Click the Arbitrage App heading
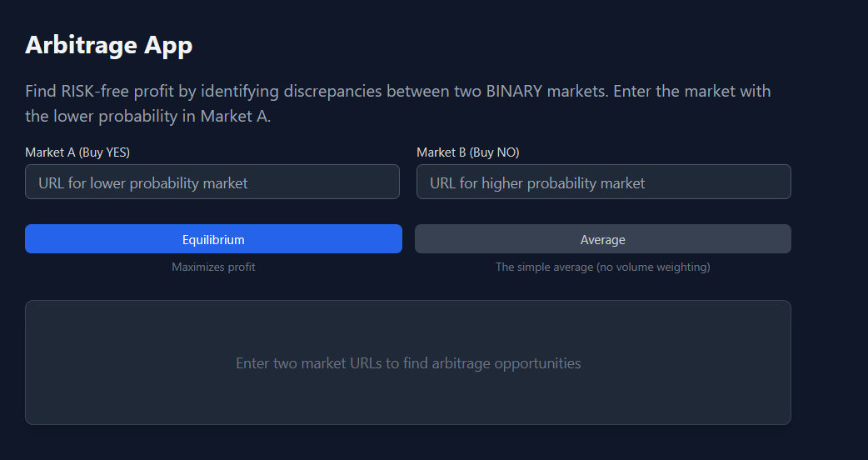This screenshot has width=868, height=460. click(108, 45)
